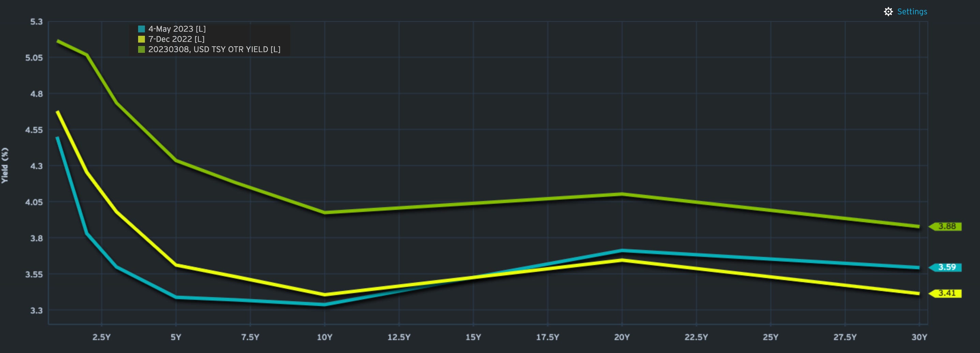Click the 3.8 y-axis value

pos(36,238)
